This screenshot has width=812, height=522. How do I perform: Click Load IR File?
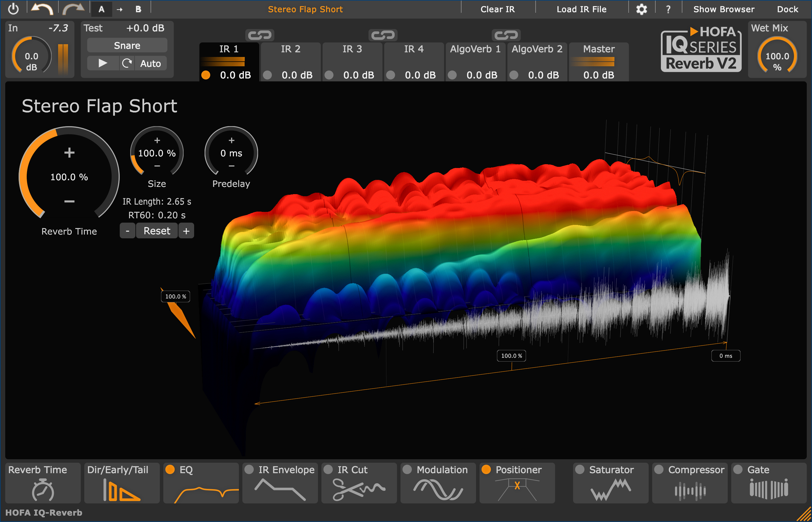click(x=582, y=9)
